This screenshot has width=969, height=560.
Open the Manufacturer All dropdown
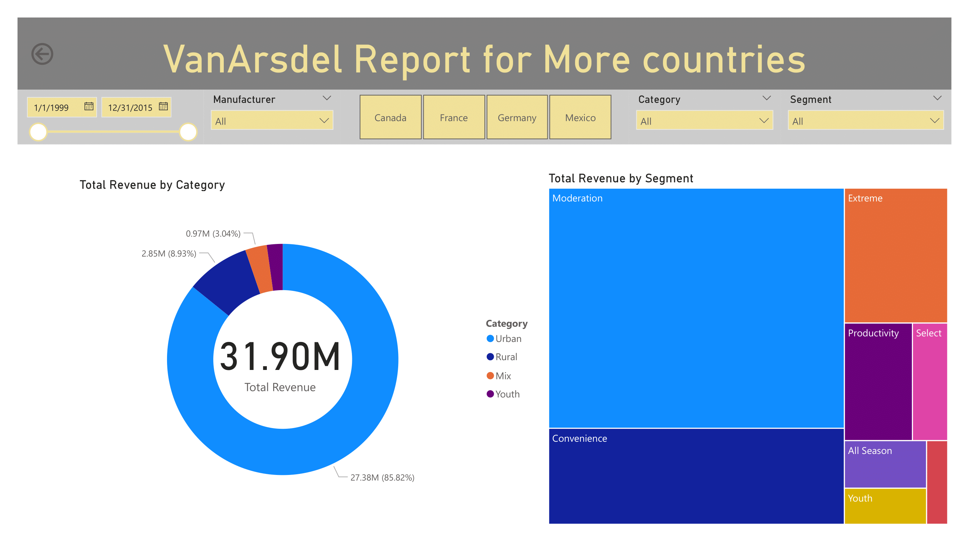272,121
